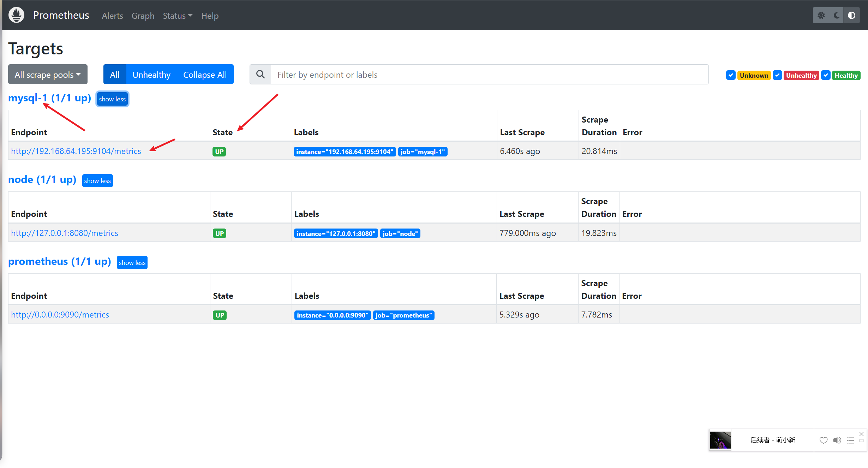Switch to dark theme moon icon
The height and width of the screenshot is (468, 868).
tap(837, 16)
